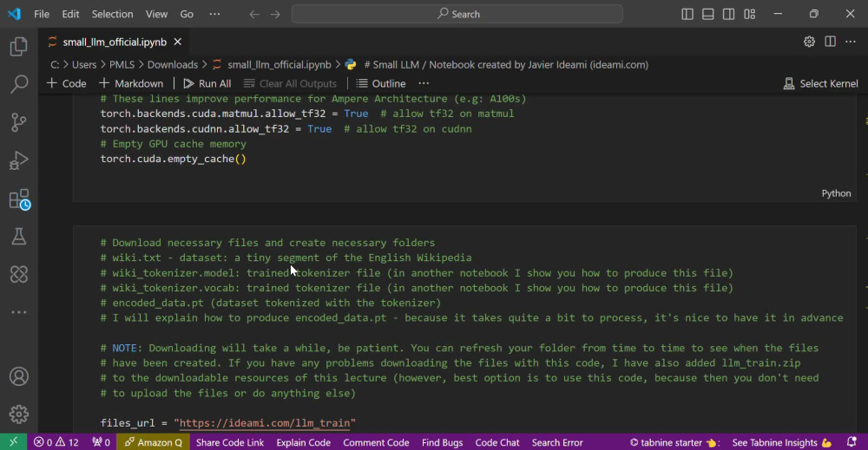Click Explain Code in status bar

point(303,442)
